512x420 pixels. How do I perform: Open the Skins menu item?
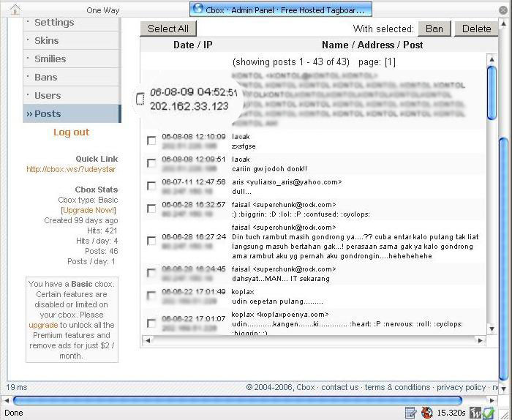(72, 40)
